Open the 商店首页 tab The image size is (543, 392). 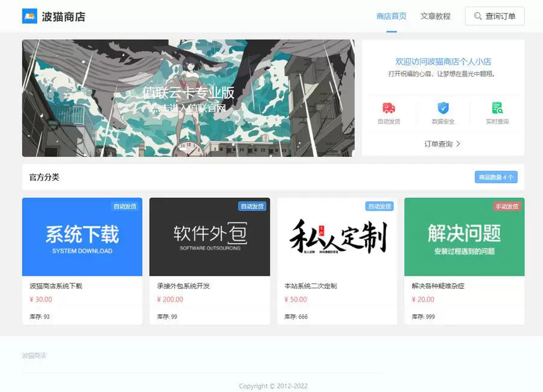point(392,16)
